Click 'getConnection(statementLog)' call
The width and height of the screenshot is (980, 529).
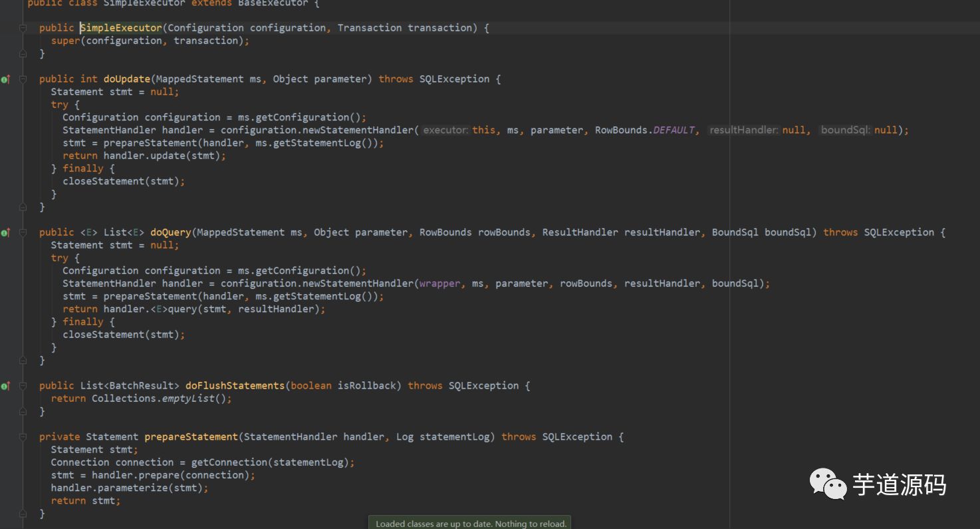pyautogui.click(x=270, y=462)
